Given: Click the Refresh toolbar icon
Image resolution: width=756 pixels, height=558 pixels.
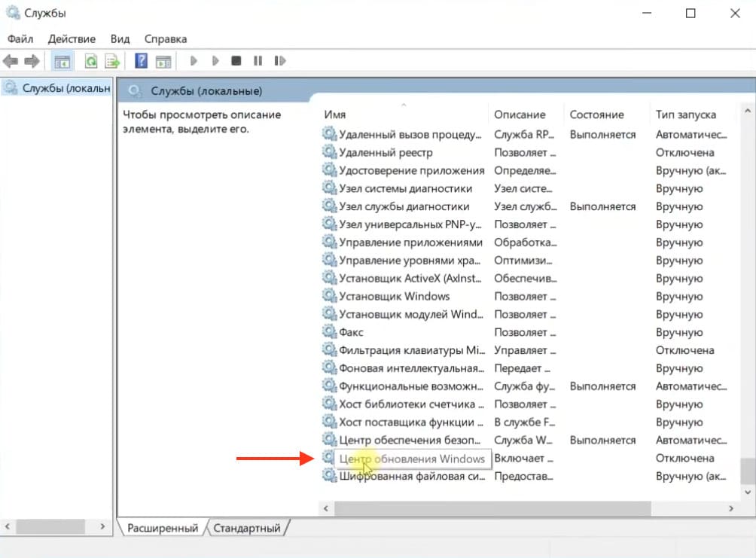Looking at the screenshot, I should pyautogui.click(x=90, y=61).
